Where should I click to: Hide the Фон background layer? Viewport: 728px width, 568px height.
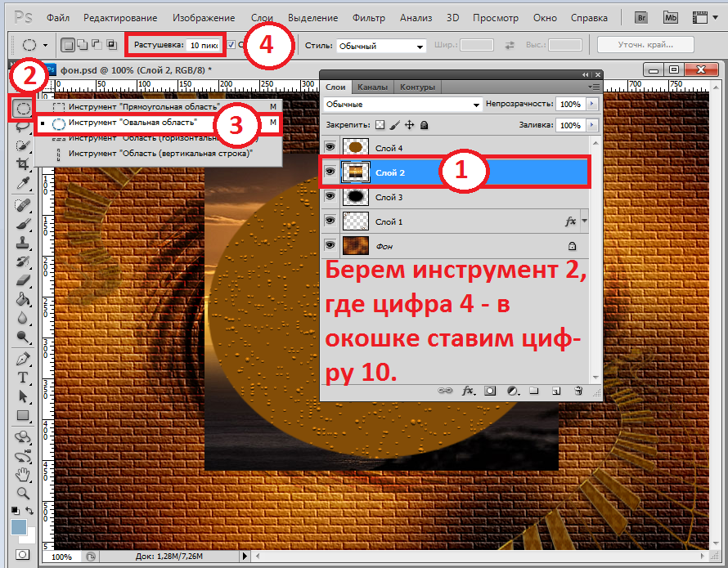click(x=330, y=245)
